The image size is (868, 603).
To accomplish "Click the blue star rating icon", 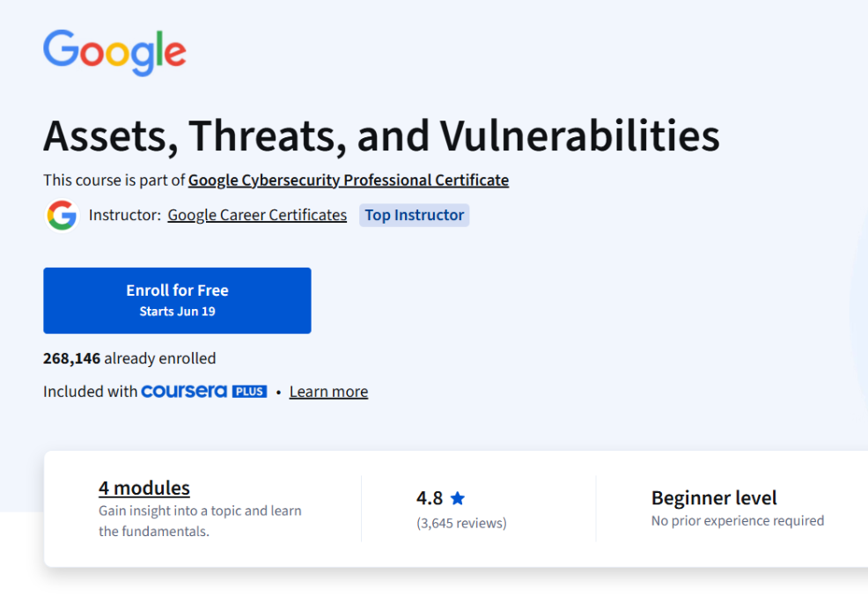I will 457,497.
